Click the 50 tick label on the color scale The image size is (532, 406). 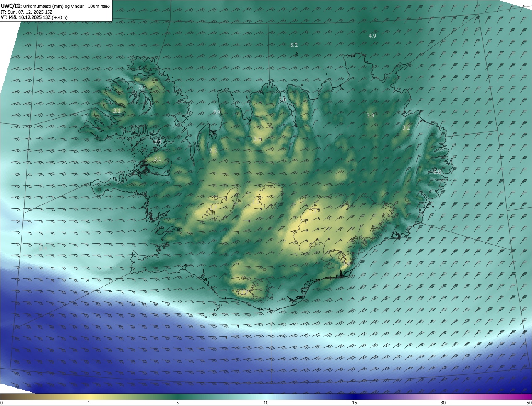click(529, 403)
